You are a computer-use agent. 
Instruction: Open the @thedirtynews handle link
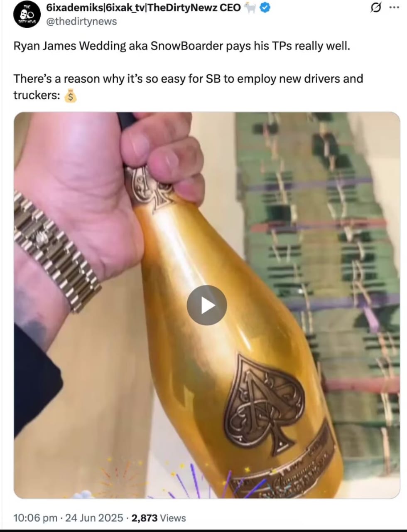point(81,21)
